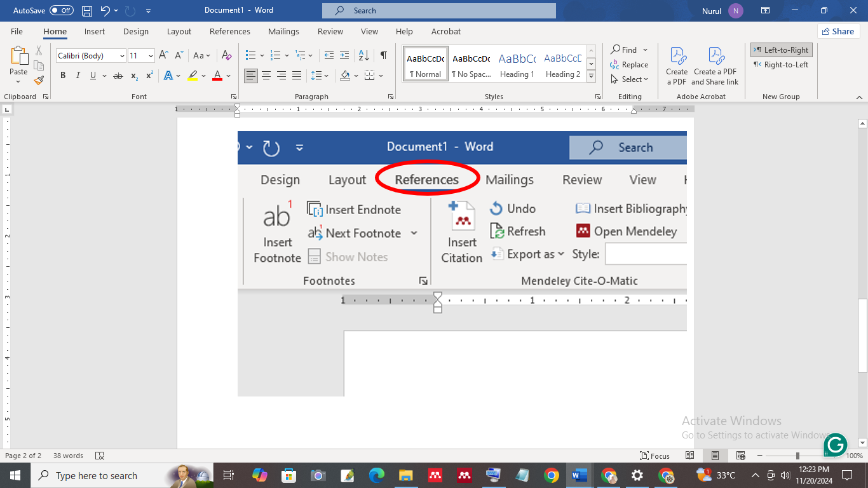The height and width of the screenshot is (488, 868).
Task: Toggle Bold formatting
Action: coord(63,76)
